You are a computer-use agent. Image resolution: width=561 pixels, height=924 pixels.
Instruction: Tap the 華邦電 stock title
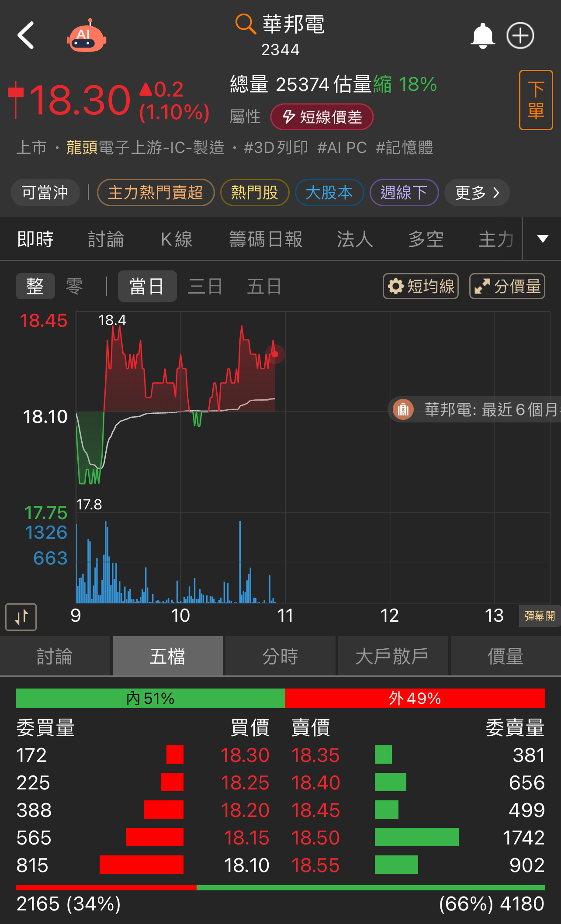click(294, 24)
